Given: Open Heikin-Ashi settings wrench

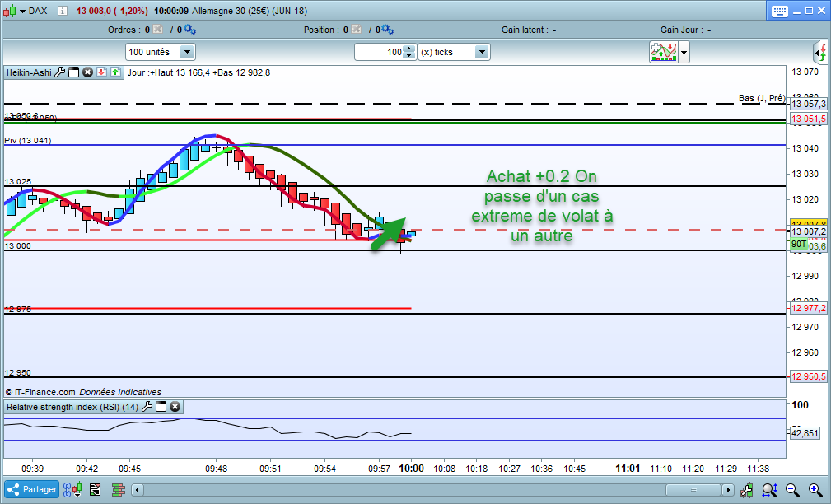Looking at the screenshot, I should pos(60,72).
